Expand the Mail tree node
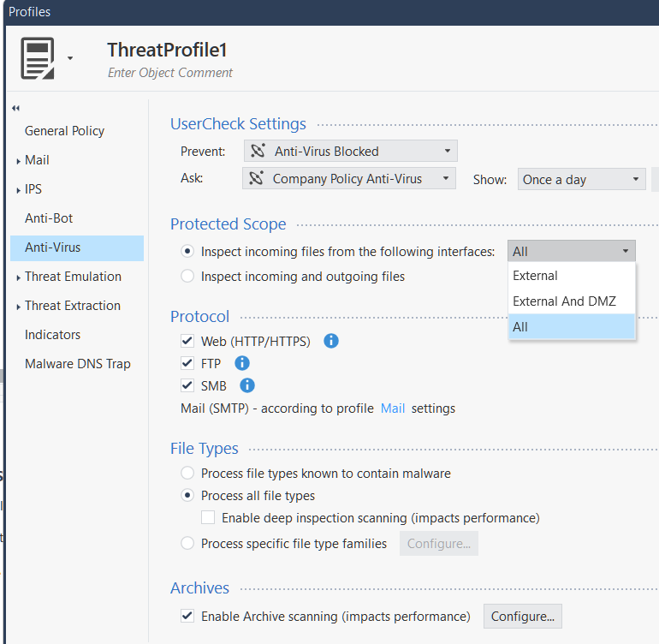The image size is (659, 644). tap(18, 161)
